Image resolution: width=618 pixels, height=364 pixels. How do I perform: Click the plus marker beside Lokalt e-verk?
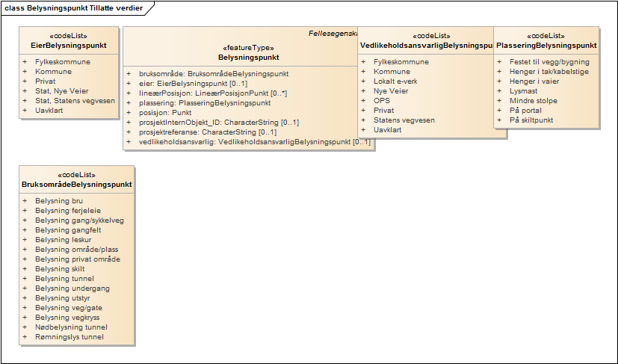click(364, 81)
